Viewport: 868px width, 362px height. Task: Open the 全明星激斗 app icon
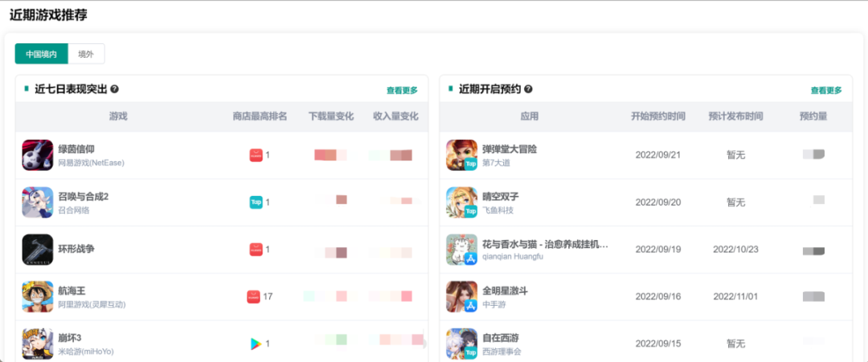(x=461, y=297)
